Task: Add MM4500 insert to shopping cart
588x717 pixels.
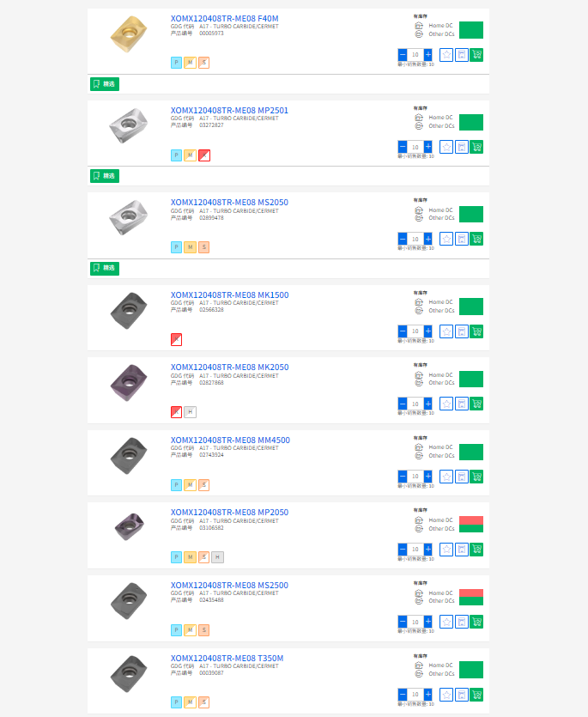Action: click(x=476, y=477)
